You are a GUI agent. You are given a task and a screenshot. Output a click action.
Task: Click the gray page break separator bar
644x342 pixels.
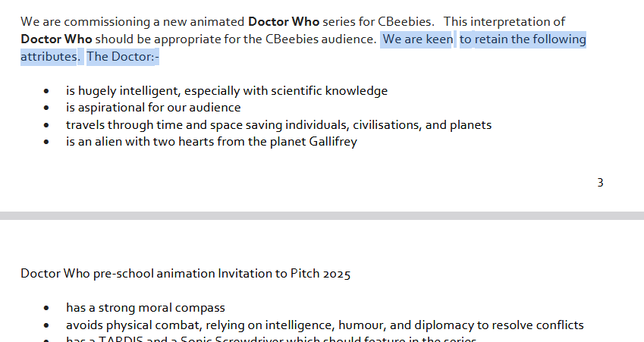[322, 215]
